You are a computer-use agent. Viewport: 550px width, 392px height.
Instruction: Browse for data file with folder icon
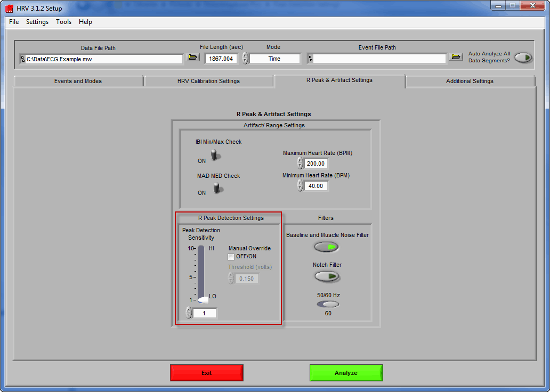[192, 57]
